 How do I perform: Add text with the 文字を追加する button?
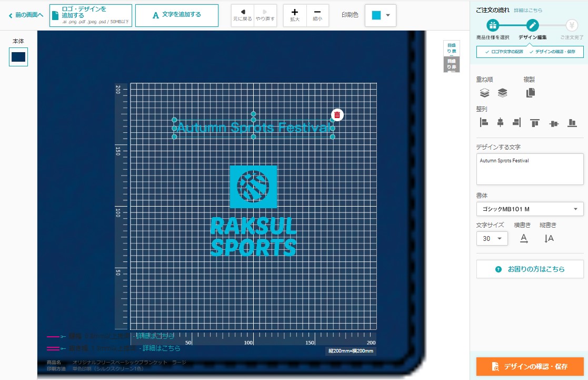(x=177, y=15)
